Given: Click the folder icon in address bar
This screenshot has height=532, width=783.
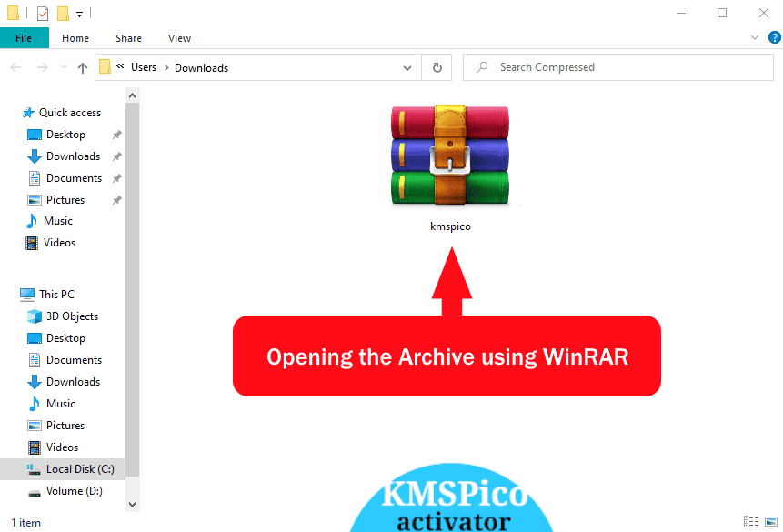Looking at the screenshot, I should (x=105, y=67).
